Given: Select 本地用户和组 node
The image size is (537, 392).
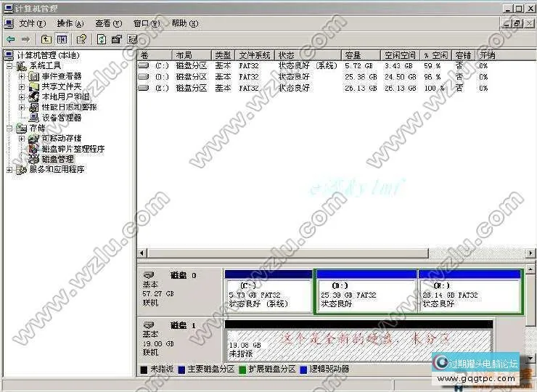Looking at the screenshot, I should [65, 97].
